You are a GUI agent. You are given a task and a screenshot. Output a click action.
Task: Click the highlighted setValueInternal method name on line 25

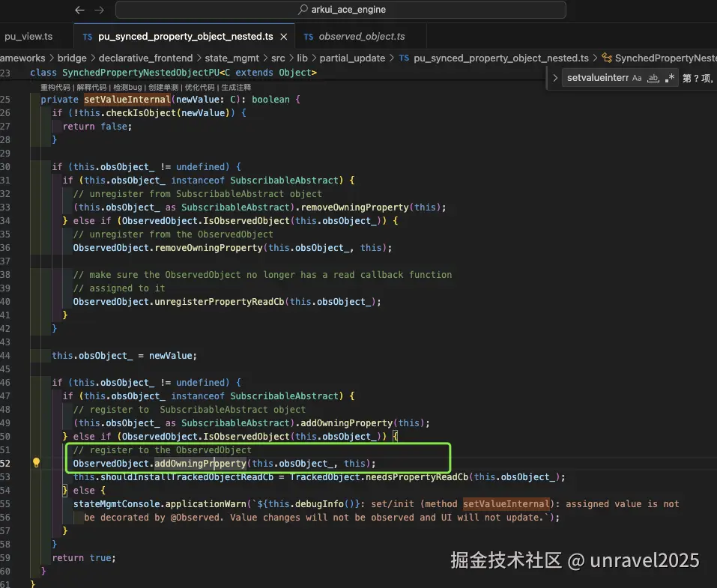pos(127,99)
